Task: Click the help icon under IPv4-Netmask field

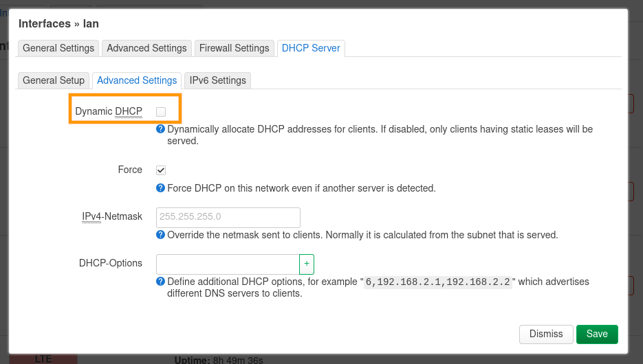Action: coord(160,235)
